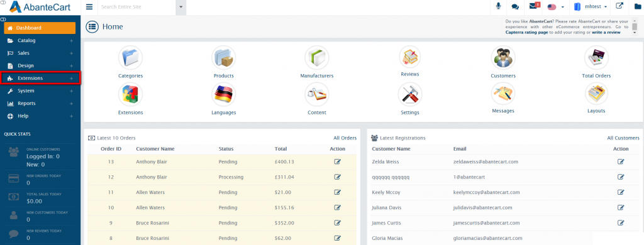Viewport: 644px width, 245px height.
Task: Open the Languages flag icon
Action: point(223,94)
